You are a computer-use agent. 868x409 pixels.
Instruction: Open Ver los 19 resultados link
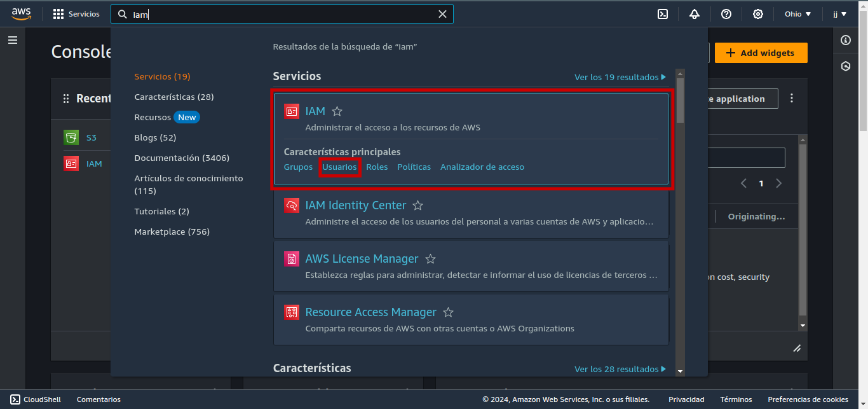point(620,77)
